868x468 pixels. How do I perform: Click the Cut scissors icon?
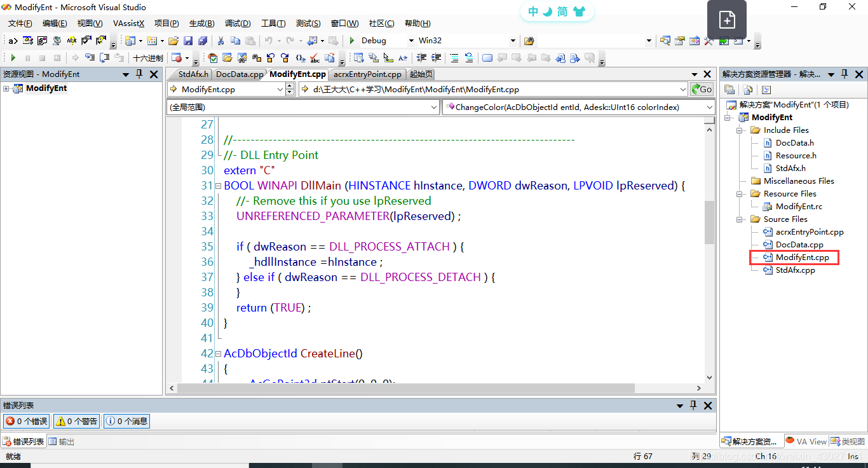pyautogui.click(x=220, y=41)
